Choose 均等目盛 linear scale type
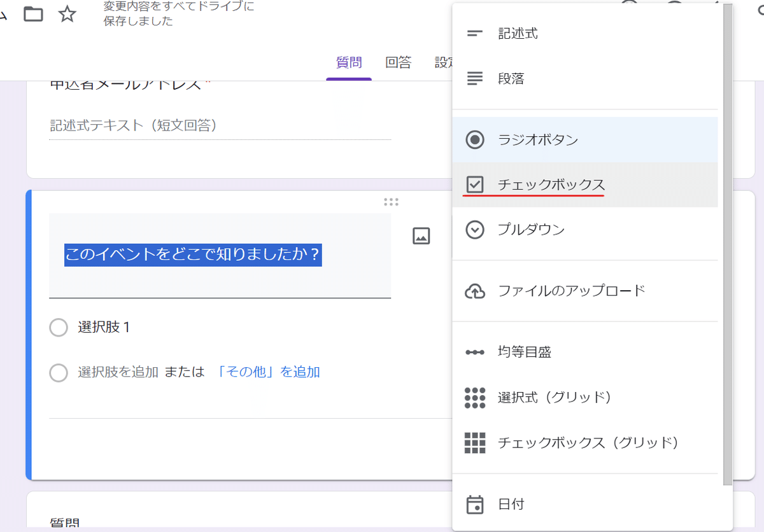This screenshot has width=764, height=532. (585, 352)
